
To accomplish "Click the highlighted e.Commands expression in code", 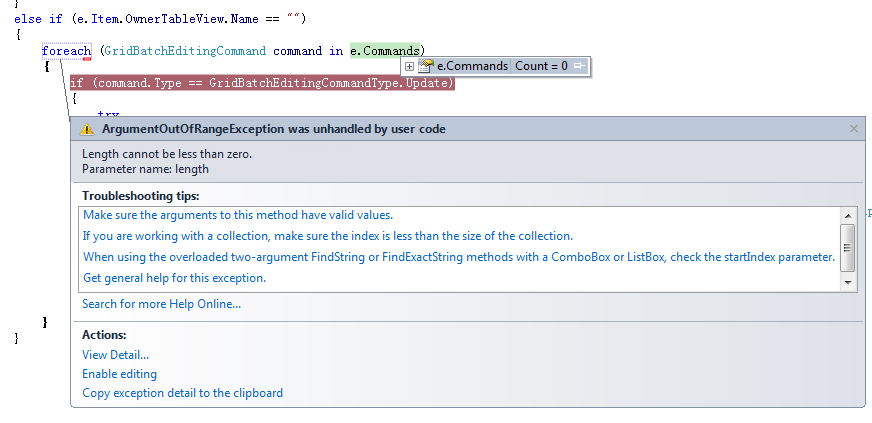I will click(386, 50).
